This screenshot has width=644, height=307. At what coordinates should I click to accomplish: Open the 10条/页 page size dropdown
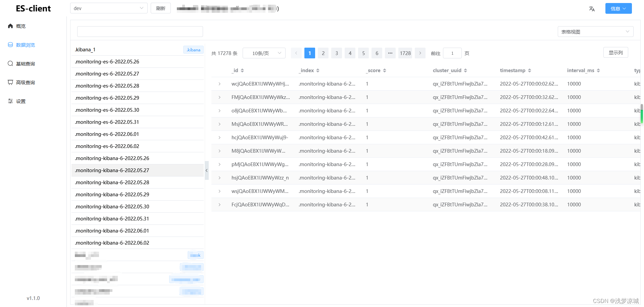[264, 53]
